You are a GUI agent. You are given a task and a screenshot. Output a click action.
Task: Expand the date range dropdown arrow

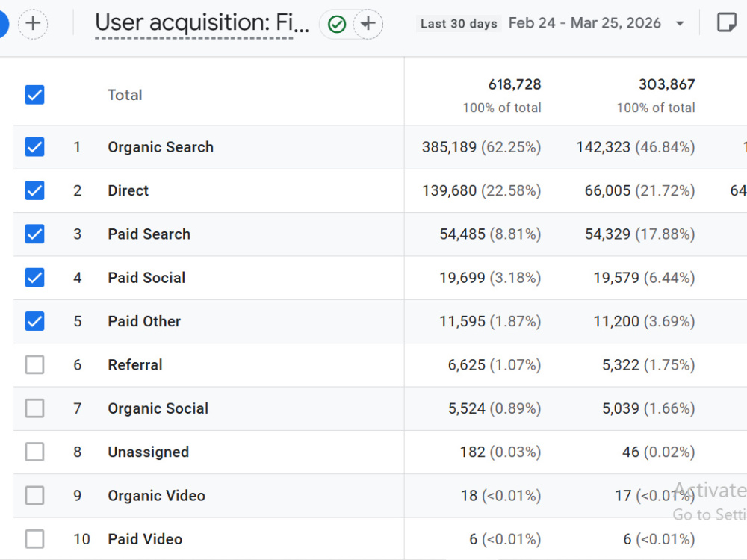click(x=680, y=23)
